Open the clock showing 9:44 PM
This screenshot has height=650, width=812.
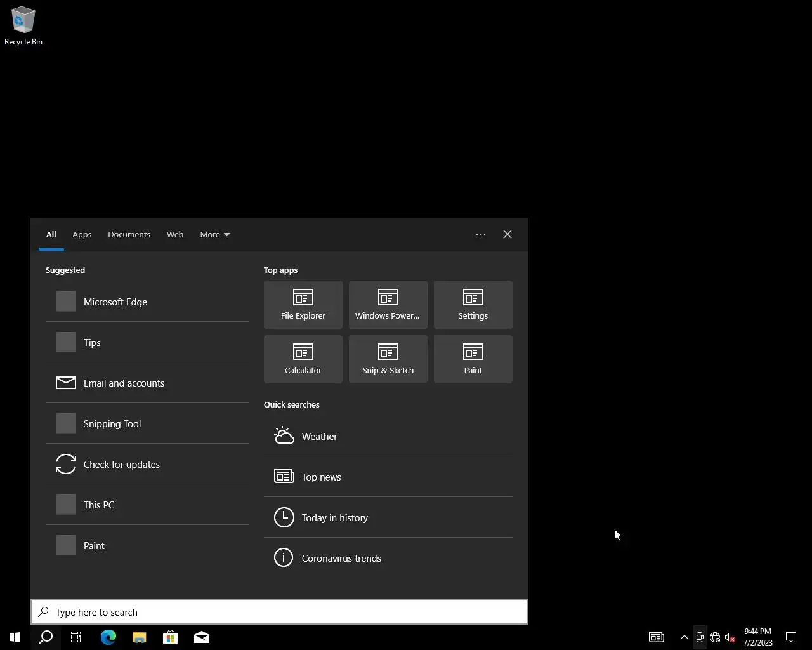tap(758, 637)
